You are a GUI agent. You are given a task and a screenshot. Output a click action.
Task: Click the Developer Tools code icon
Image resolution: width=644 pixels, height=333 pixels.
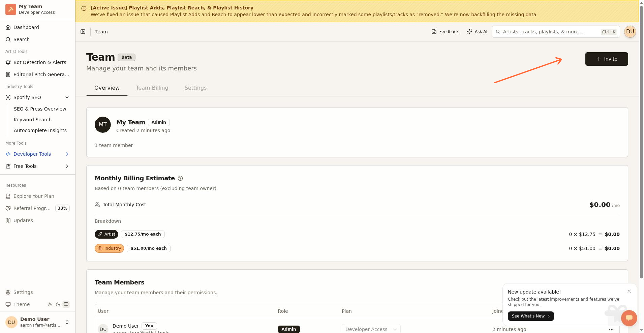click(x=8, y=154)
